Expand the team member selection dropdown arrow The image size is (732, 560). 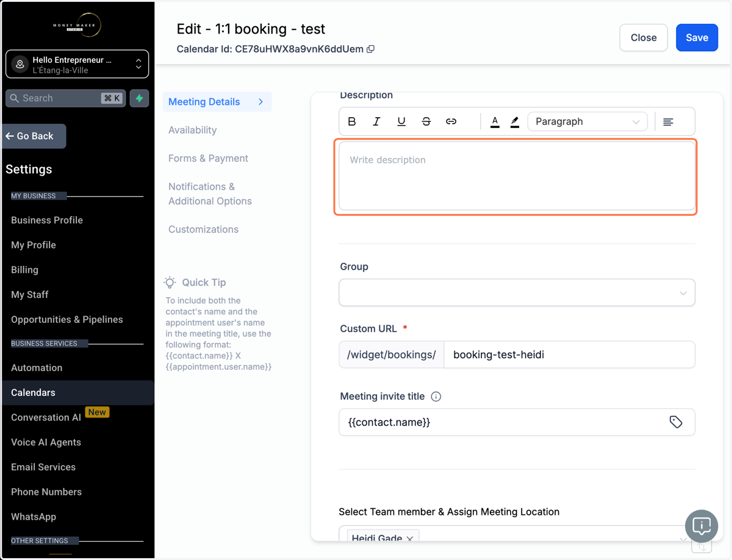(683, 539)
